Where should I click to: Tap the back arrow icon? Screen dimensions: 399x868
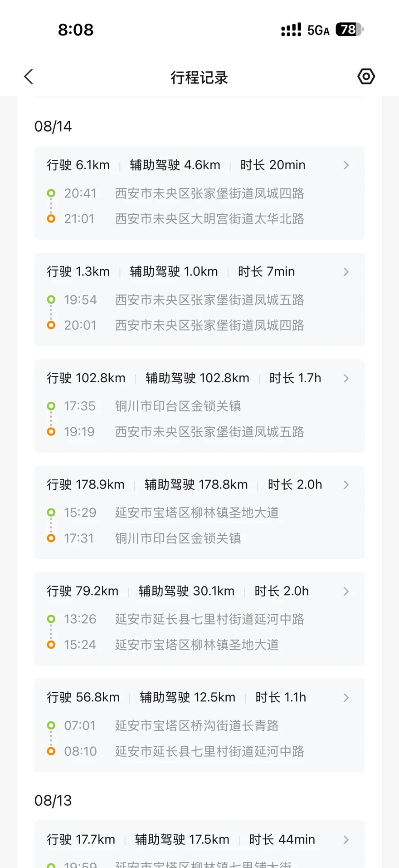[29, 77]
